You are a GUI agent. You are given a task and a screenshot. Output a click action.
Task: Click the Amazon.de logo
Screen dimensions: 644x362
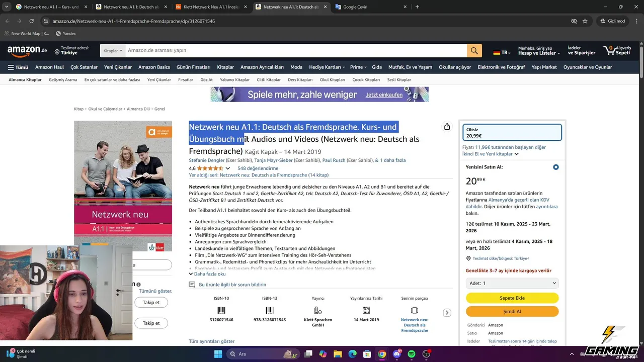pyautogui.click(x=27, y=50)
